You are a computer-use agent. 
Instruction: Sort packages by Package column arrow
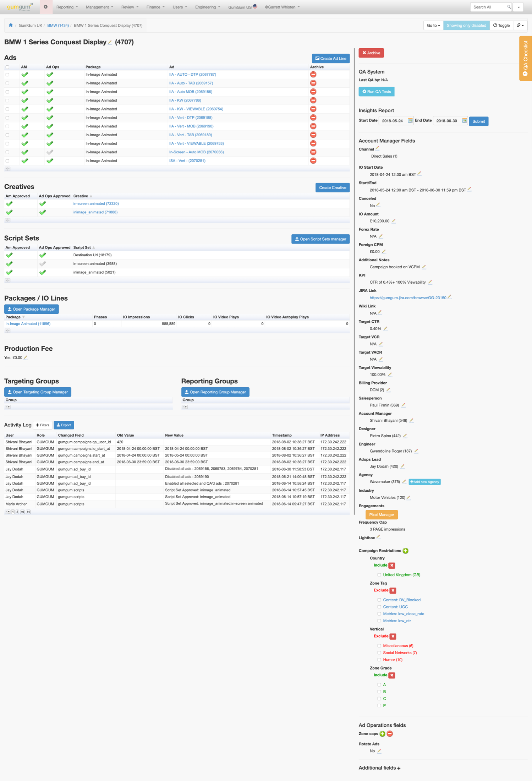pos(24,317)
